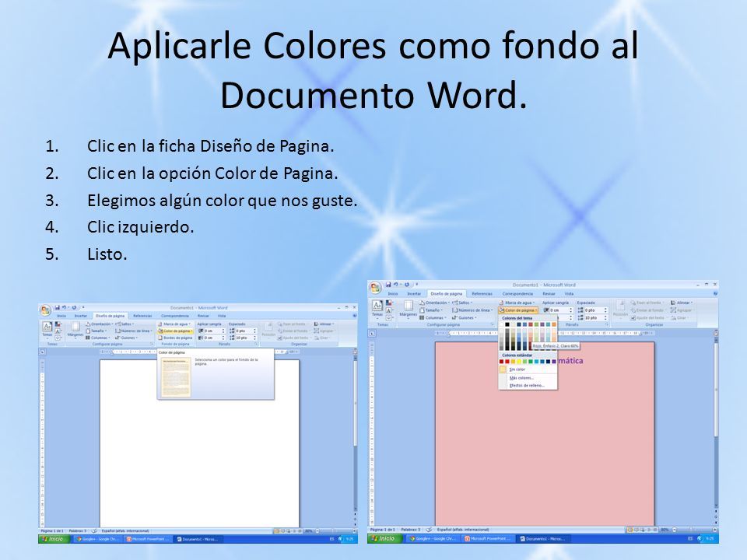Switch to Correspondencia tab in pink-page window
The image size is (747, 560).
point(517,294)
